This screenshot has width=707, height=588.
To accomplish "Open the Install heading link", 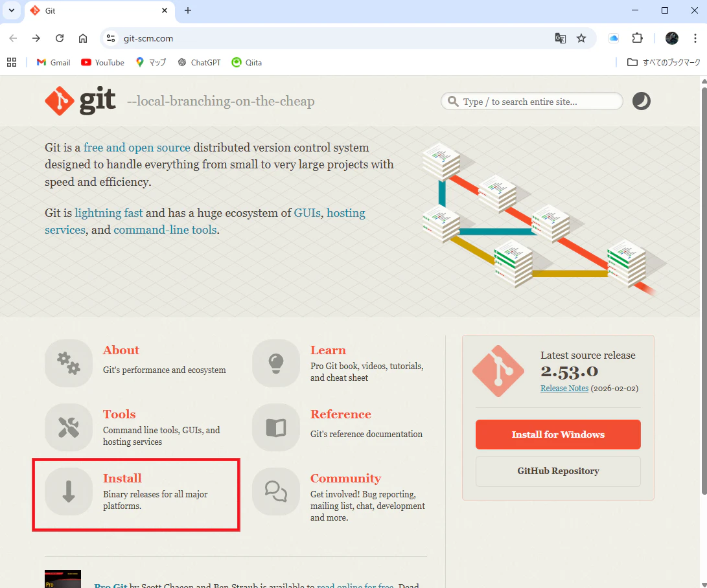I will pos(122,478).
